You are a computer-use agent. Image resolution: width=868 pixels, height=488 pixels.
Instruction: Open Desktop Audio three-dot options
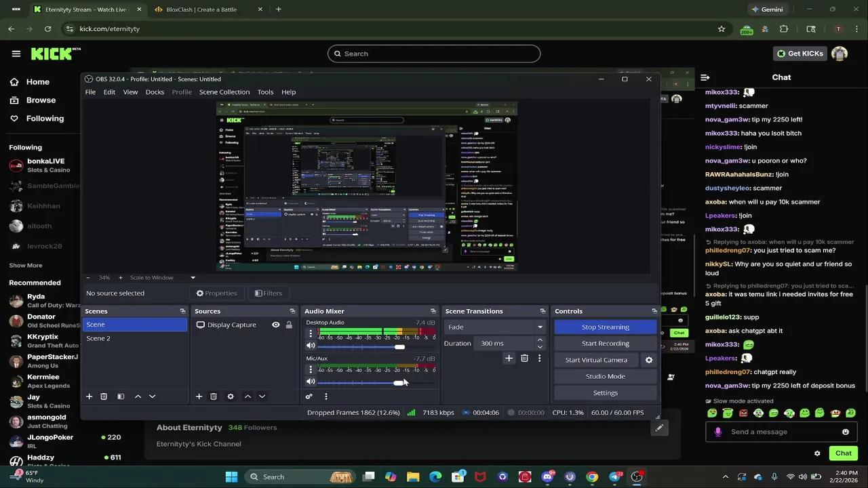coord(311,333)
